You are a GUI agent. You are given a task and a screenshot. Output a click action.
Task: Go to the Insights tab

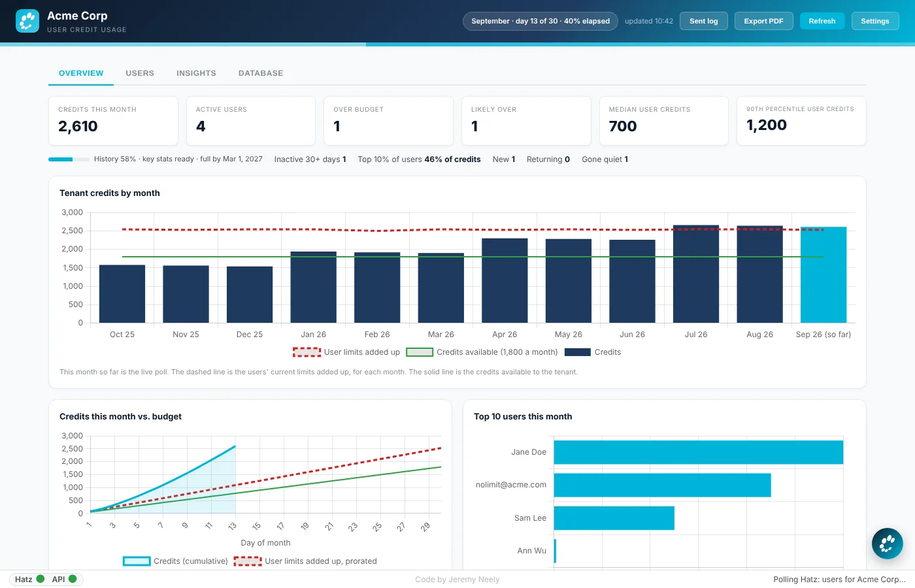point(196,73)
